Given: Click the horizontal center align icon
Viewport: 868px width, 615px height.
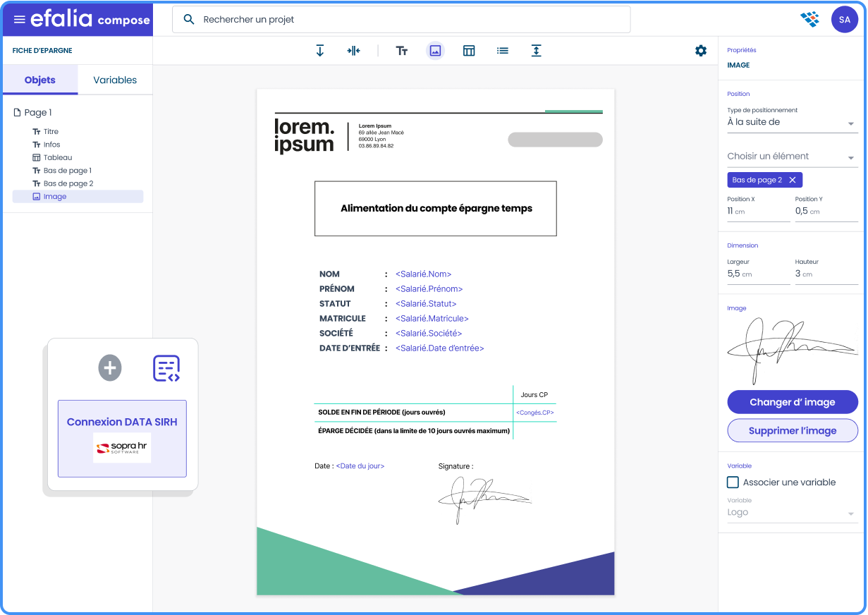Looking at the screenshot, I should (x=353, y=51).
